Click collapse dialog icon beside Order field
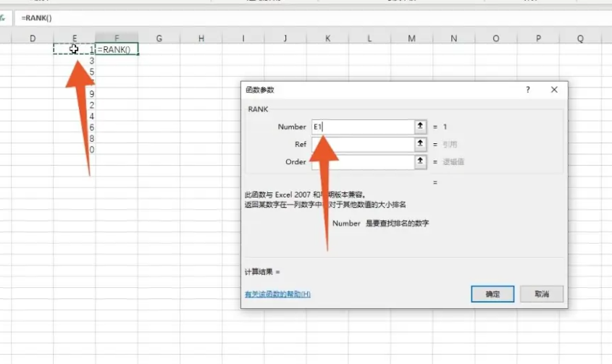Screen dimensions: 612x364 point(420,162)
